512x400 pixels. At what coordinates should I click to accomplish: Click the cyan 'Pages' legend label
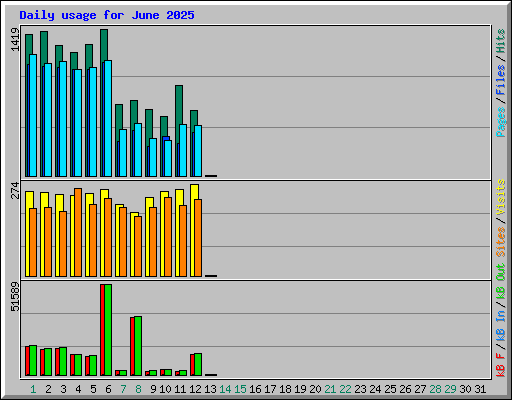pos(500,122)
